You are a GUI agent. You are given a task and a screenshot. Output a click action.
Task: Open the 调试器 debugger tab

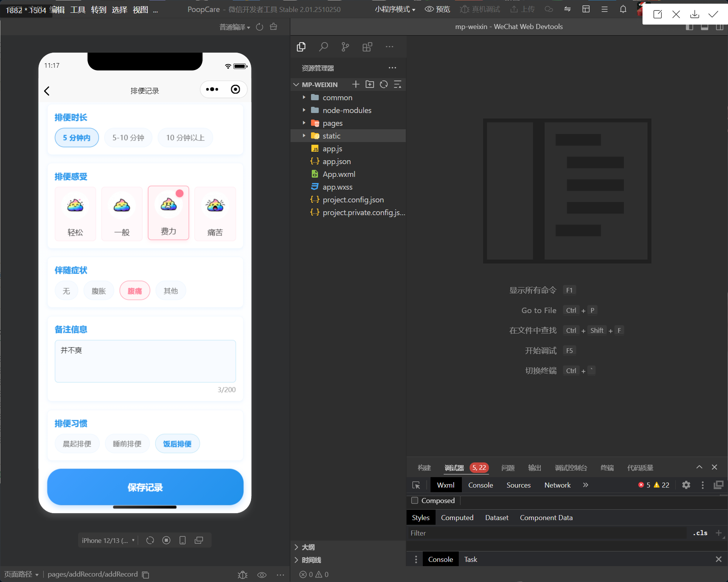tap(454, 468)
